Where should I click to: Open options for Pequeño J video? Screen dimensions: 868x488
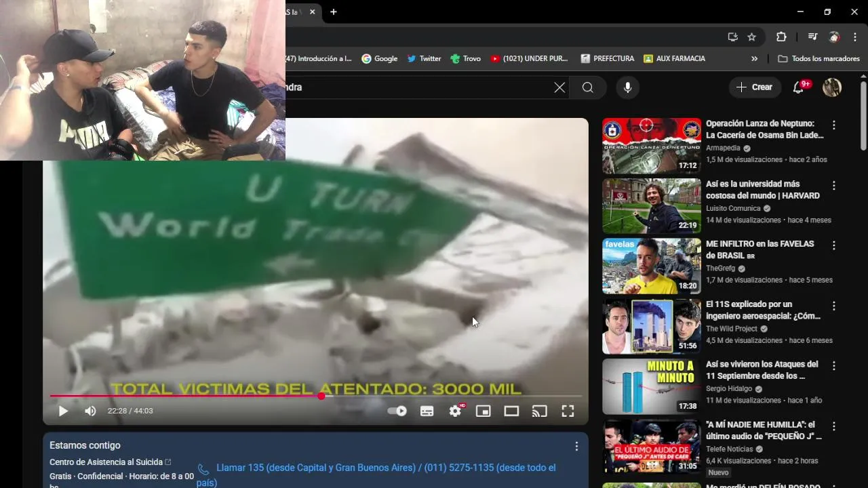(x=834, y=426)
